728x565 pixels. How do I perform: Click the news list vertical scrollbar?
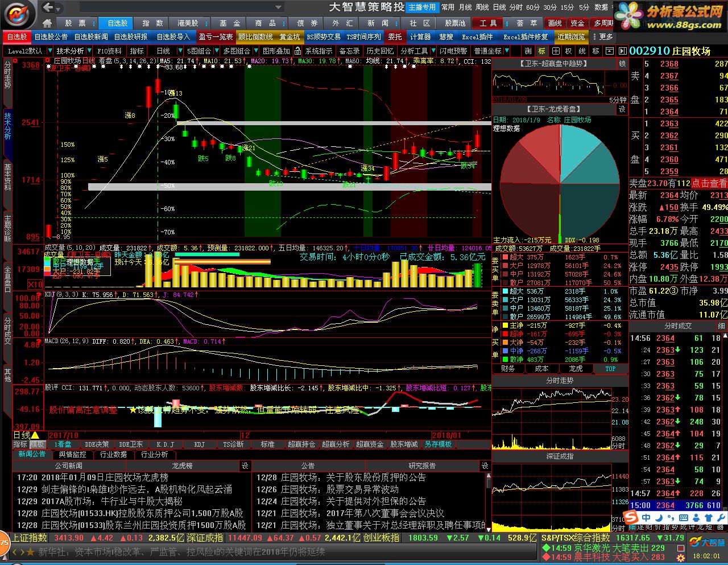point(488,501)
